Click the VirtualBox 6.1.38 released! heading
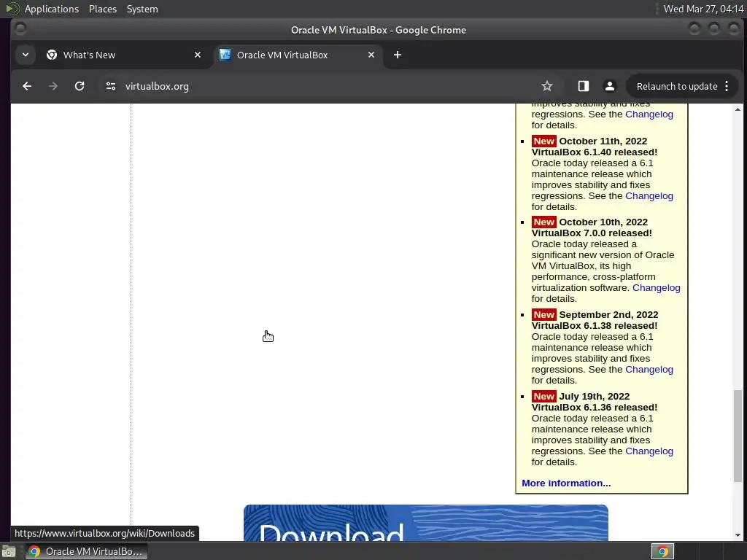The height and width of the screenshot is (560, 747). coord(594,326)
